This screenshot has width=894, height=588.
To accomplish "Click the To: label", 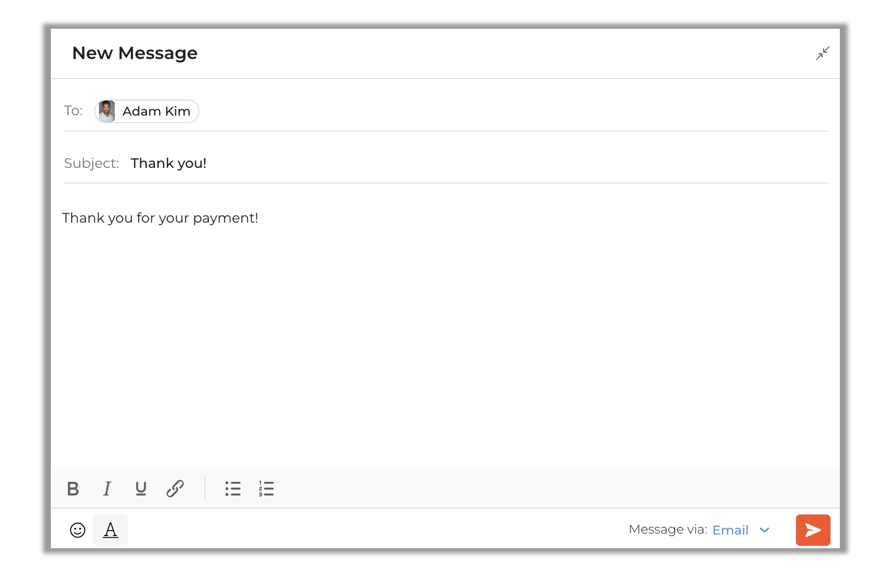I will click(x=73, y=111).
